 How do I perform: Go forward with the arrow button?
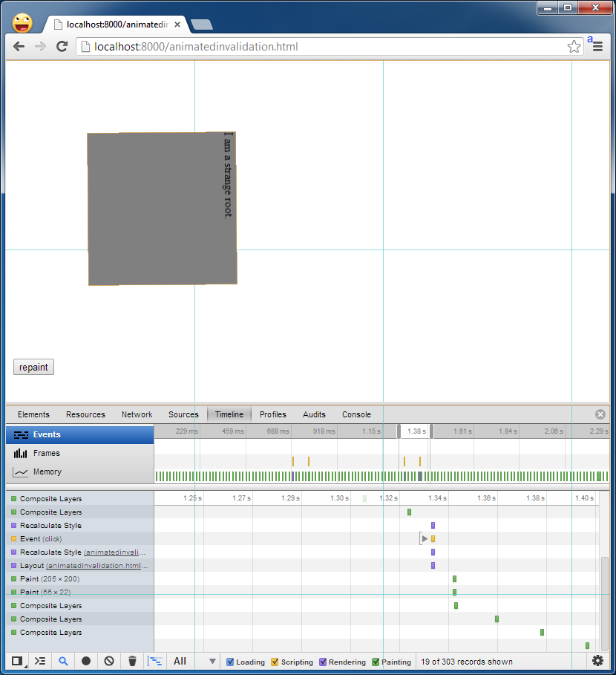[40, 47]
